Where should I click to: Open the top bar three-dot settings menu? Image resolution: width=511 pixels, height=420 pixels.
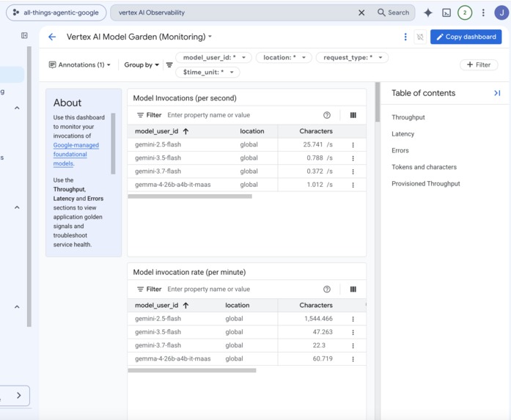(483, 12)
